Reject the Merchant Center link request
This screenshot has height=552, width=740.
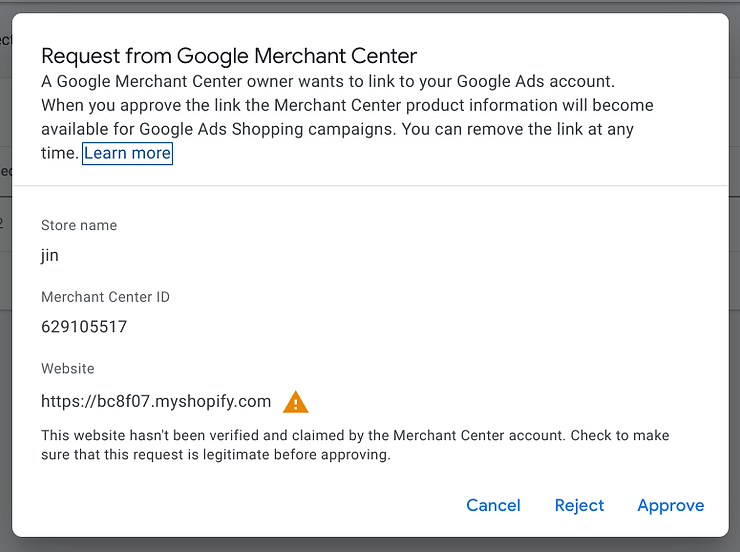click(579, 505)
